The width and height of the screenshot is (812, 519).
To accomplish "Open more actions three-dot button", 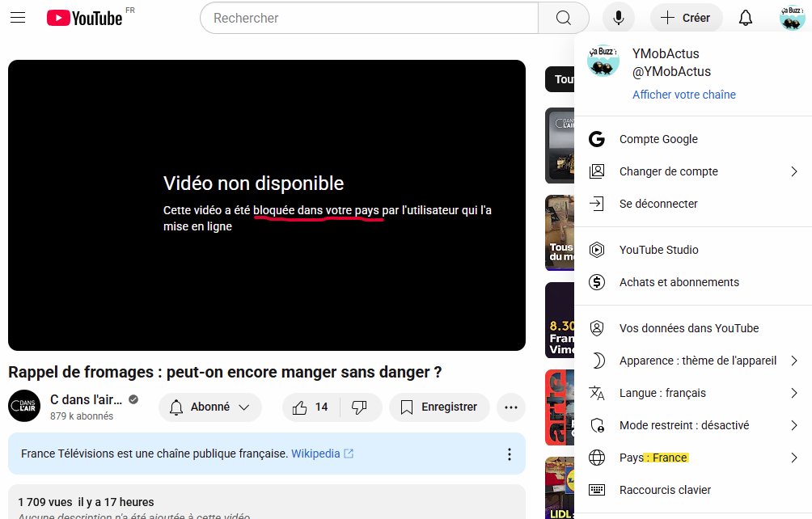I will (x=511, y=407).
